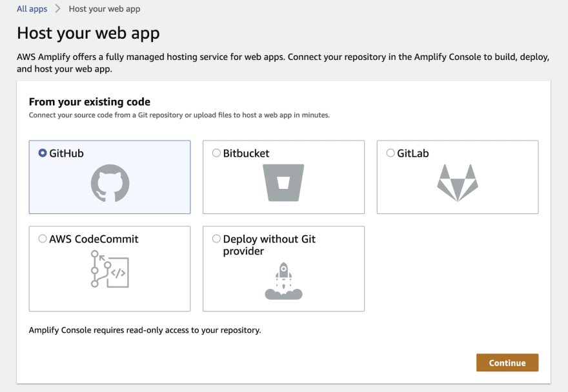568x392 pixels.
Task: Click Host your web app breadcrumb item
Action: (x=105, y=9)
